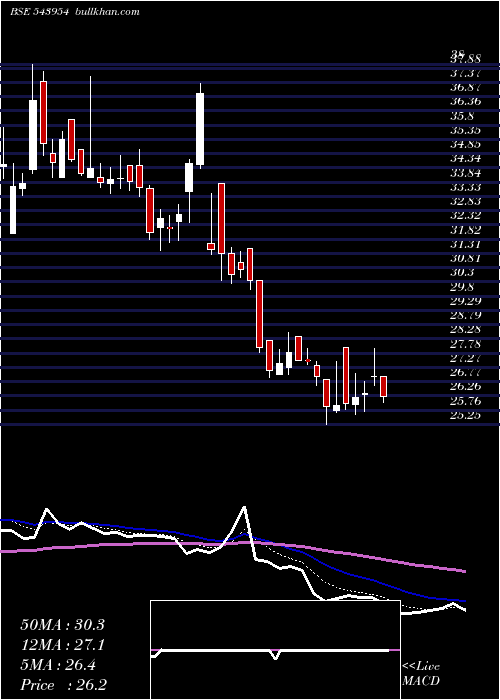Click the 30.3 price axis label
The image size is (500, 700).
pyautogui.click(x=462, y=272)
